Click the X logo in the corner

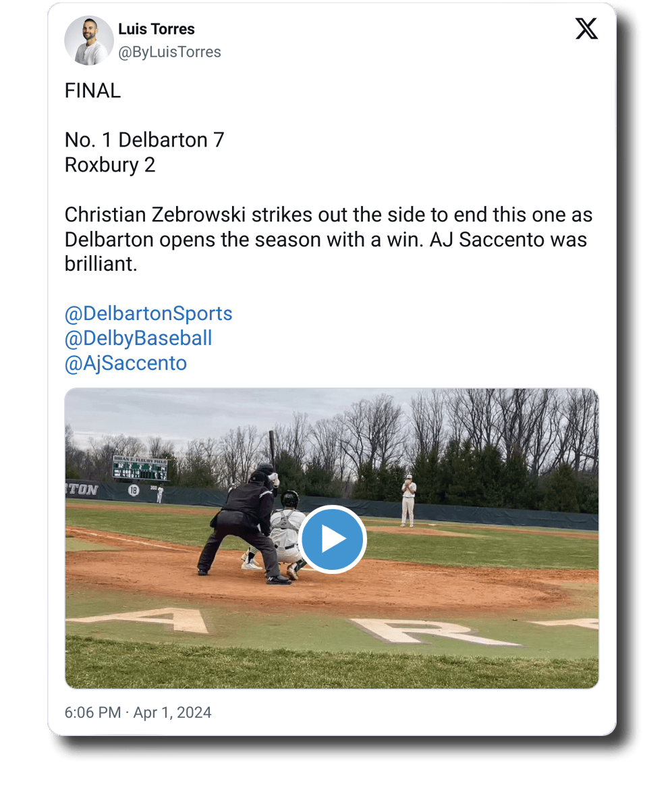coord(586,28)
